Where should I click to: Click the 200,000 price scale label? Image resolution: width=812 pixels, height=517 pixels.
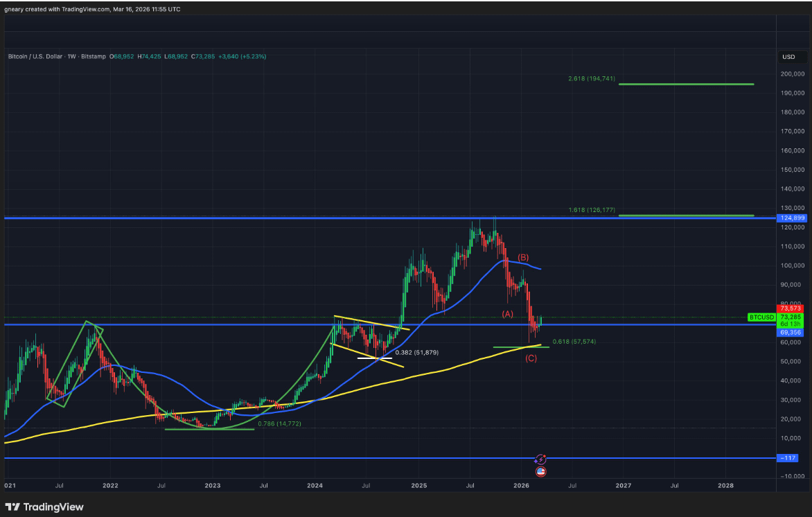pos(793,74)
